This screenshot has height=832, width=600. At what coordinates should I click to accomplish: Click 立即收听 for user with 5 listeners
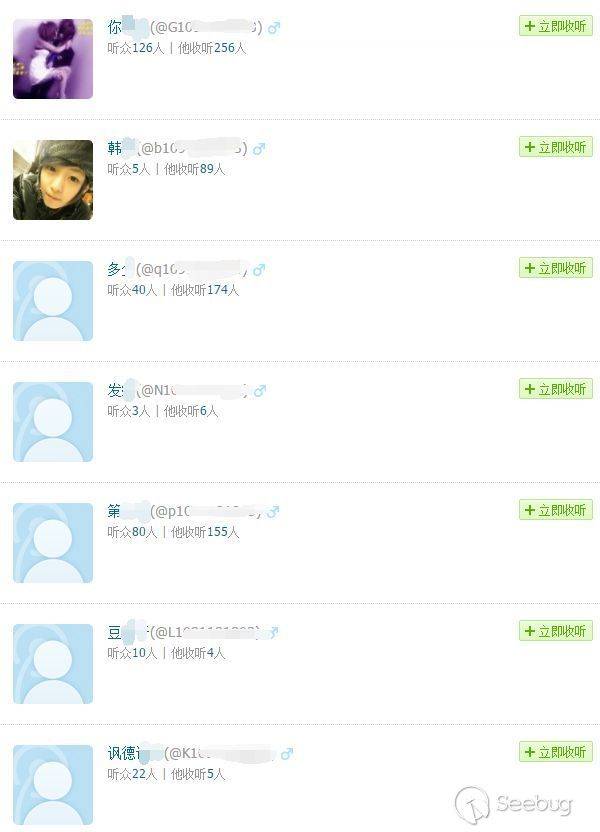555,147
